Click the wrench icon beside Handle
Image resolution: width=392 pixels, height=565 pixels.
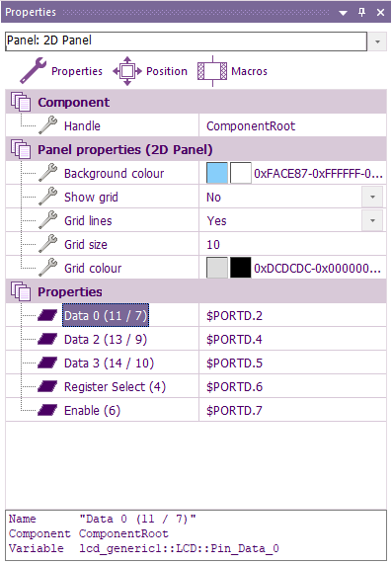pos(48,125)
